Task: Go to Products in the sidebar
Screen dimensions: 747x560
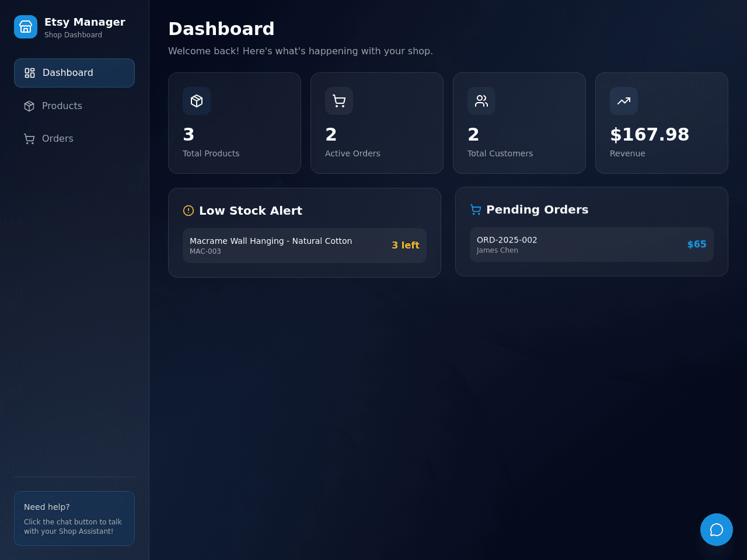Action: (x=74, y=106)
